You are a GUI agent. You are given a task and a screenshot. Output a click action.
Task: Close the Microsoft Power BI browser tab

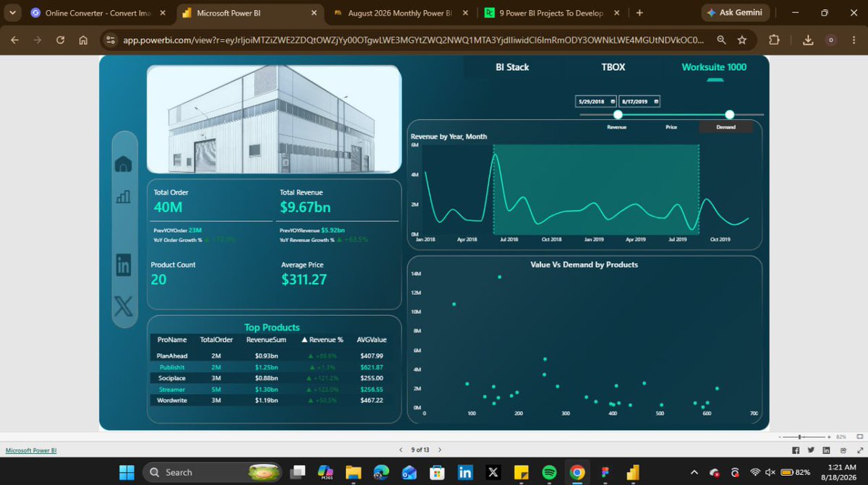click(314, 13)
